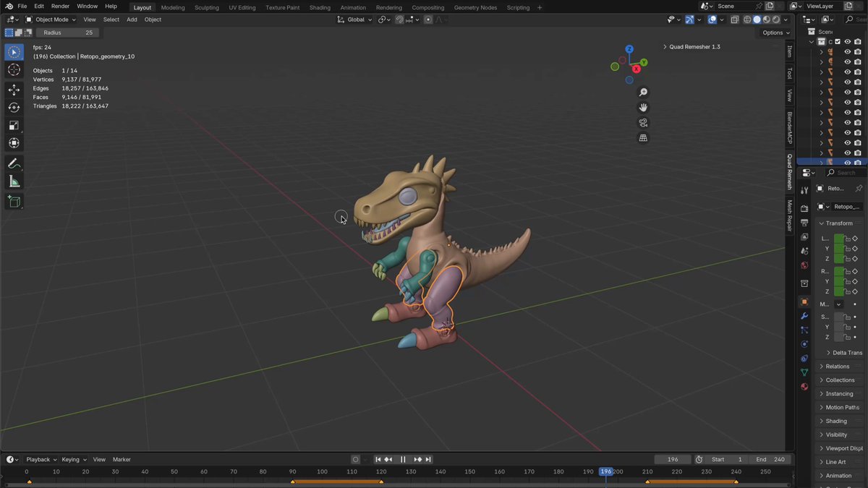This screenshot has width=868, height=488.
Task: Click the End 240 frame field
Action: pos(770,460)
